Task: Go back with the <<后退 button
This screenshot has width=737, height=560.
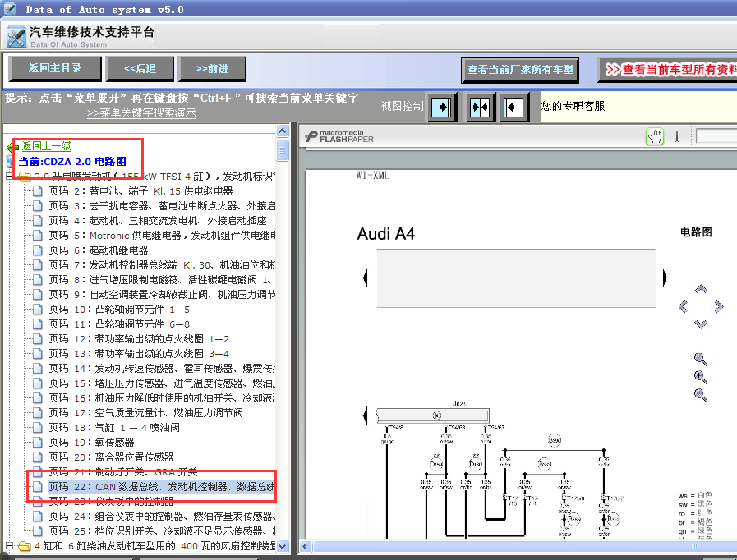Action: point(140,69)
